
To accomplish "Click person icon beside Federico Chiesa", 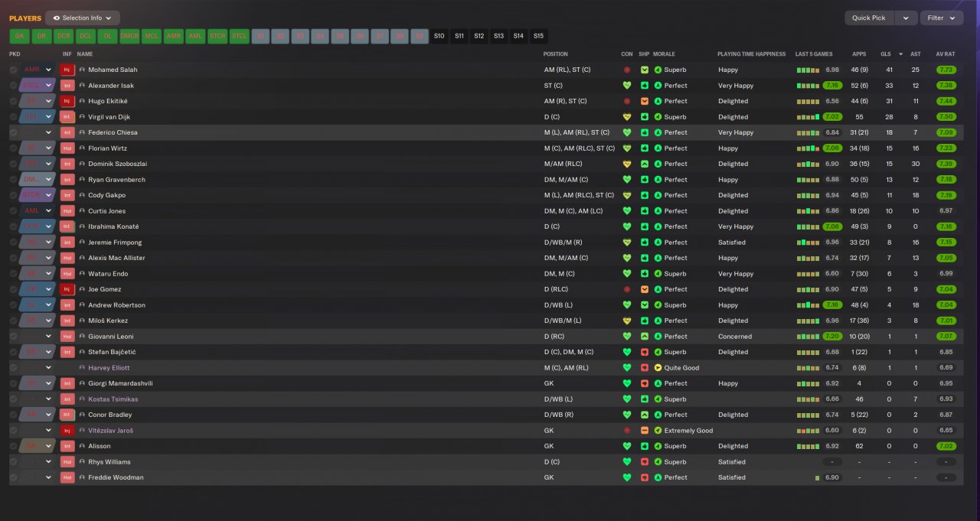I will pos(82,132).
